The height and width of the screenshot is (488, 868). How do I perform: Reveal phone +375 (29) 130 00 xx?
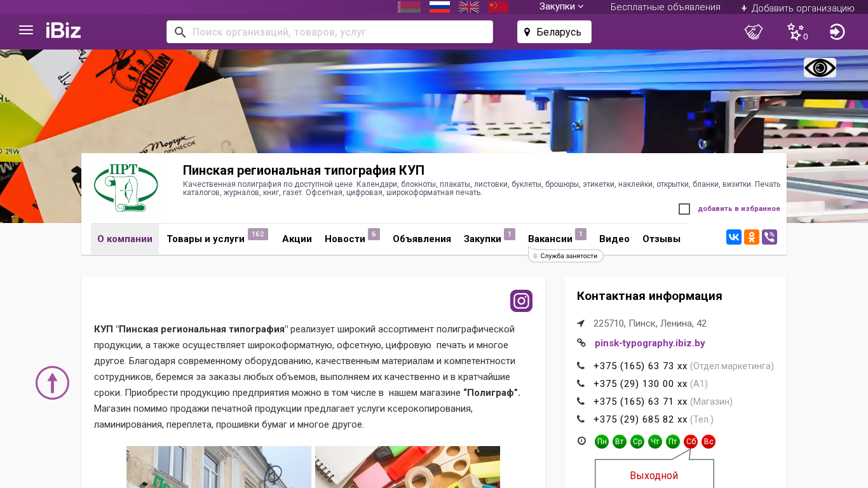[x=641, y=384]
